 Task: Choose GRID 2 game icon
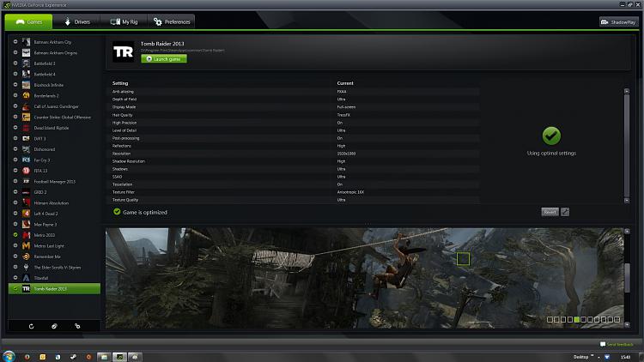[26, 192]
